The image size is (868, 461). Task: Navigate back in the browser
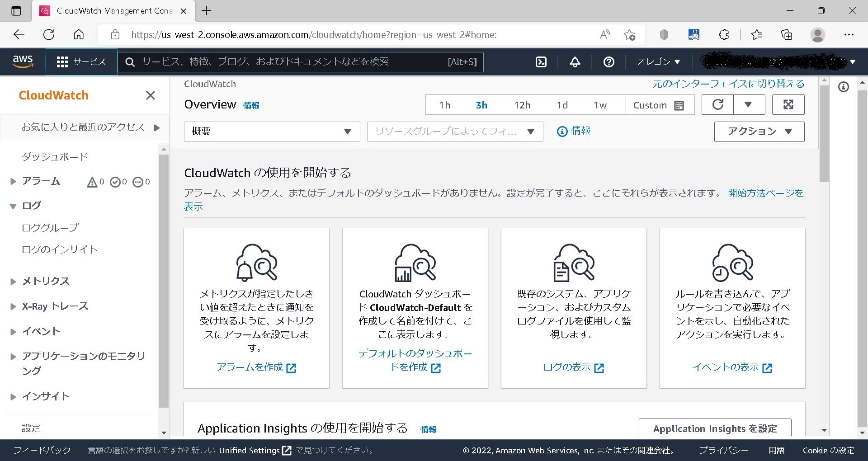coord(19,34)
